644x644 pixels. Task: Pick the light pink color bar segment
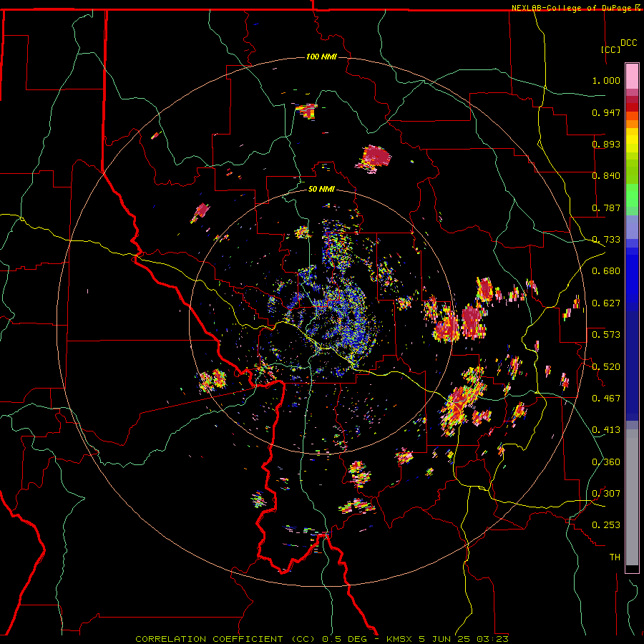tap(632, 76)
